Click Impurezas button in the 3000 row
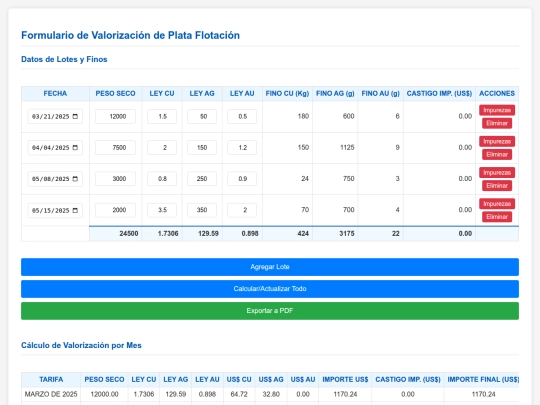This screenshot has width=540, height=405. pos(497,173)
